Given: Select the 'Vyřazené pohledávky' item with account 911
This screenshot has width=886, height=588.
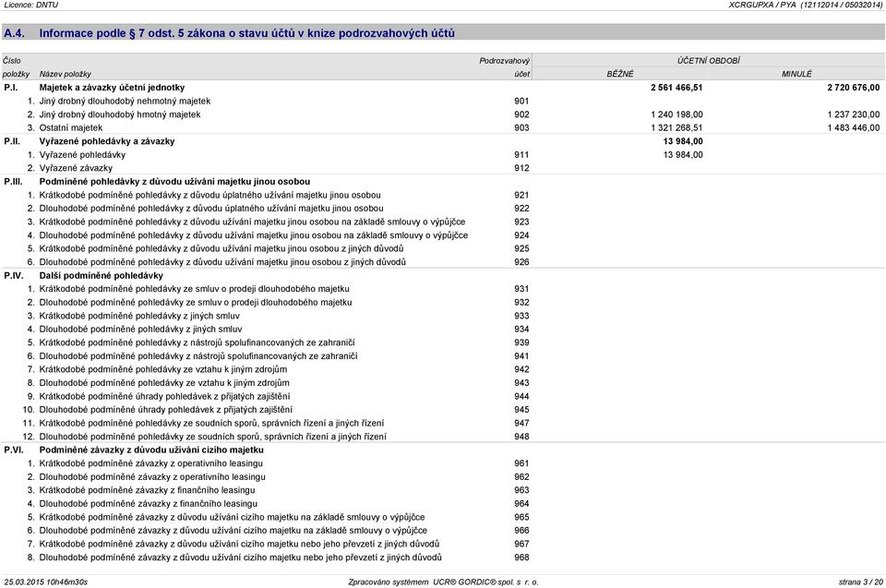Looking at the screenshot, I should point(82,155).
